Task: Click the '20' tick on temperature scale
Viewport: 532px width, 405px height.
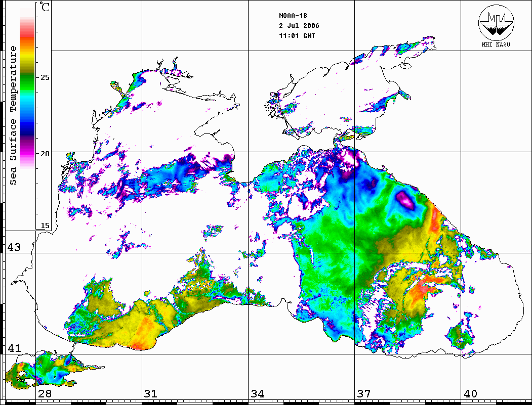Action: pos(45,154)
